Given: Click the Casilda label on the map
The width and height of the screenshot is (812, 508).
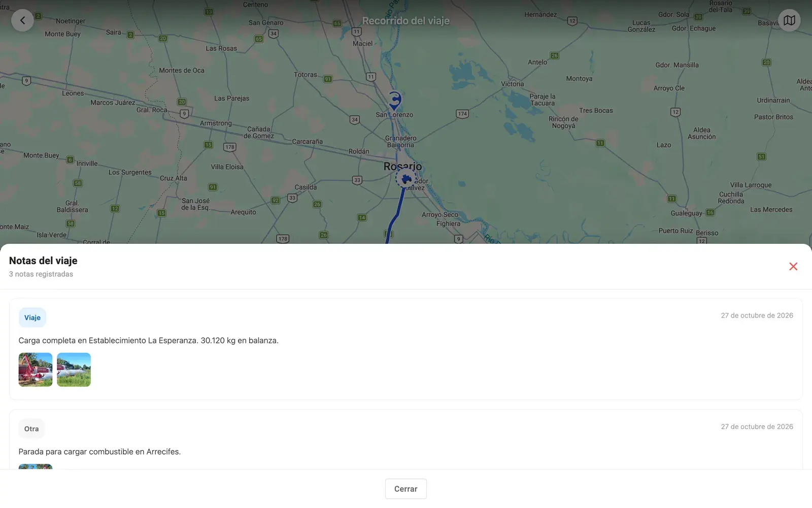Looking at the screenshot, I should (x=306, y=187).
